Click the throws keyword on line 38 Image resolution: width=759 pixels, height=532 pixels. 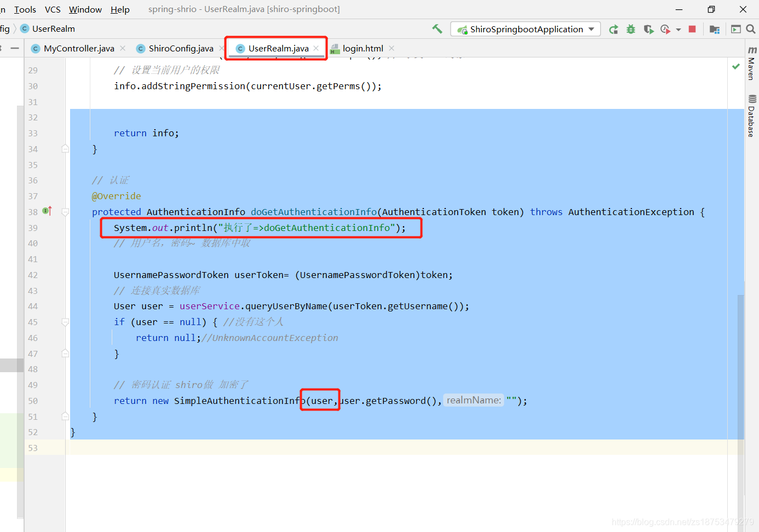point(546,212)
